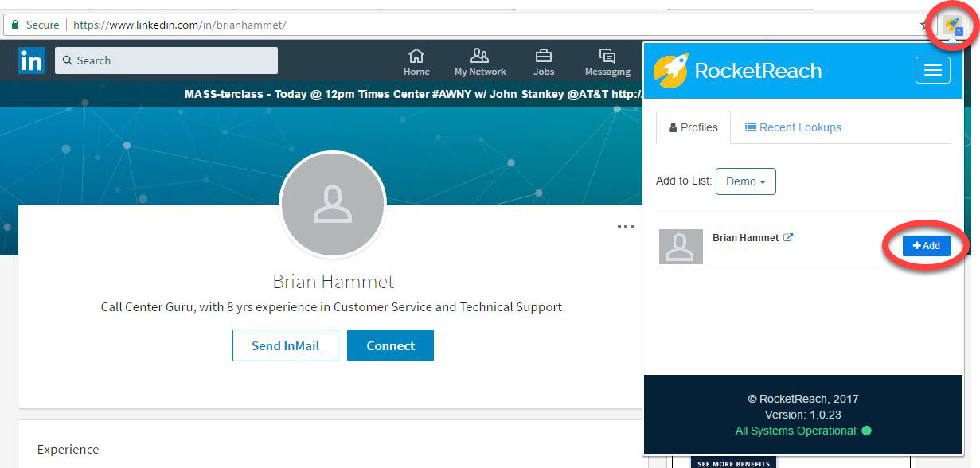Image resolution: width=980 pixels, height=468 pixels.
Task: Open the My Network icon
Action: pyautogui.click(x=479, y=57)
